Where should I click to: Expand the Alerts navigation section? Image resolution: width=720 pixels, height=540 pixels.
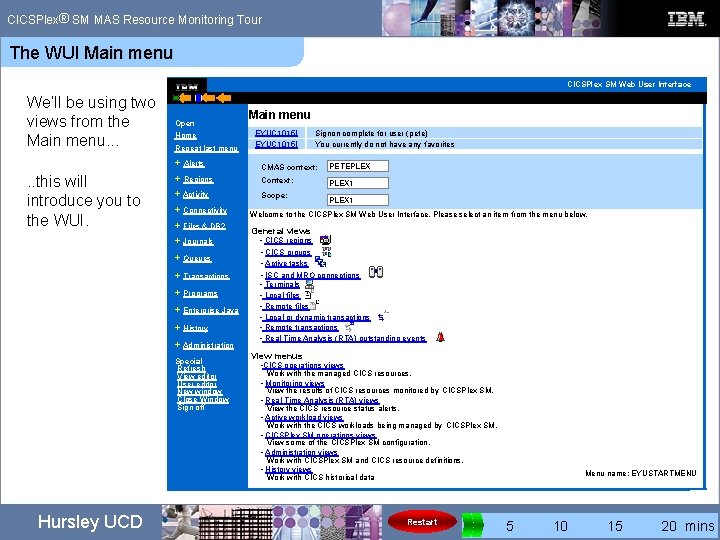[x=177, y=163]
